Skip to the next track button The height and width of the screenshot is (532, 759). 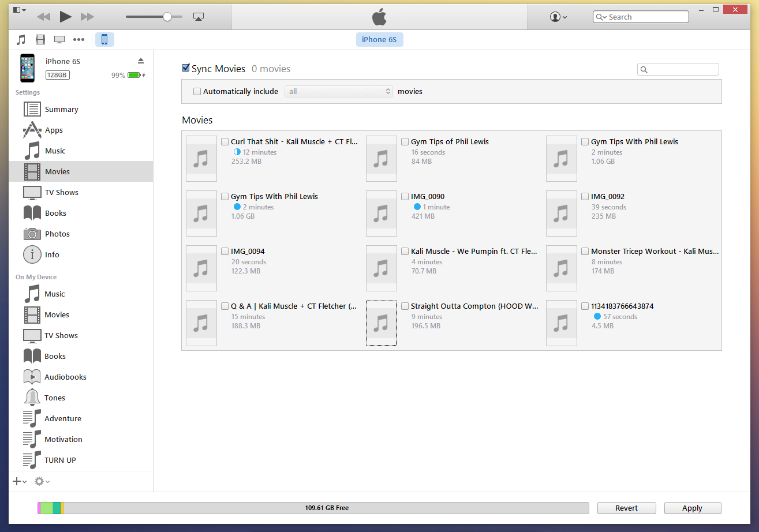87,17
